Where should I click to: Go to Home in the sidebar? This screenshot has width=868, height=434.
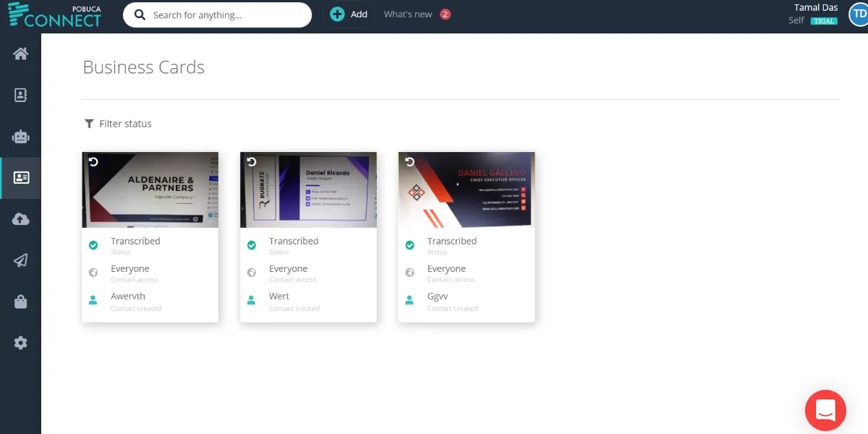coord(20,54)
